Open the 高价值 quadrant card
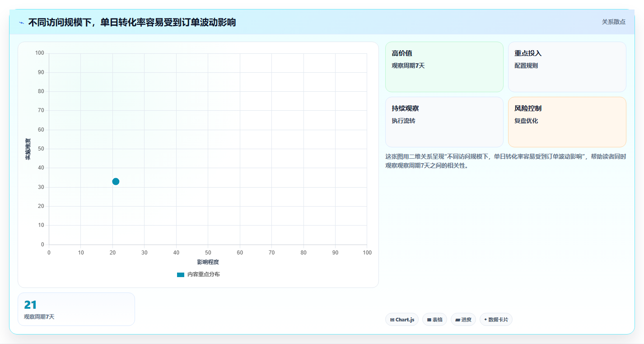Viewport: 644px width, 344px height. (444, 67)
